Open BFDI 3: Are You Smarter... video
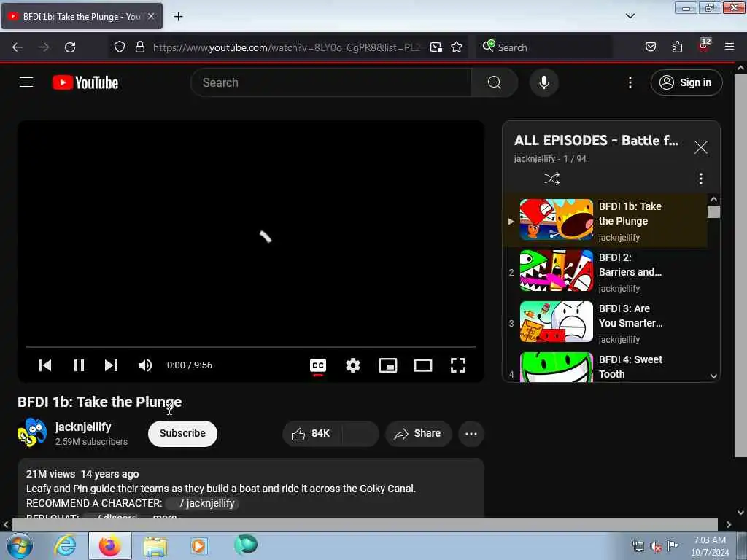The width and height of the screenshot is (747, 560). [x=606, y=322]
